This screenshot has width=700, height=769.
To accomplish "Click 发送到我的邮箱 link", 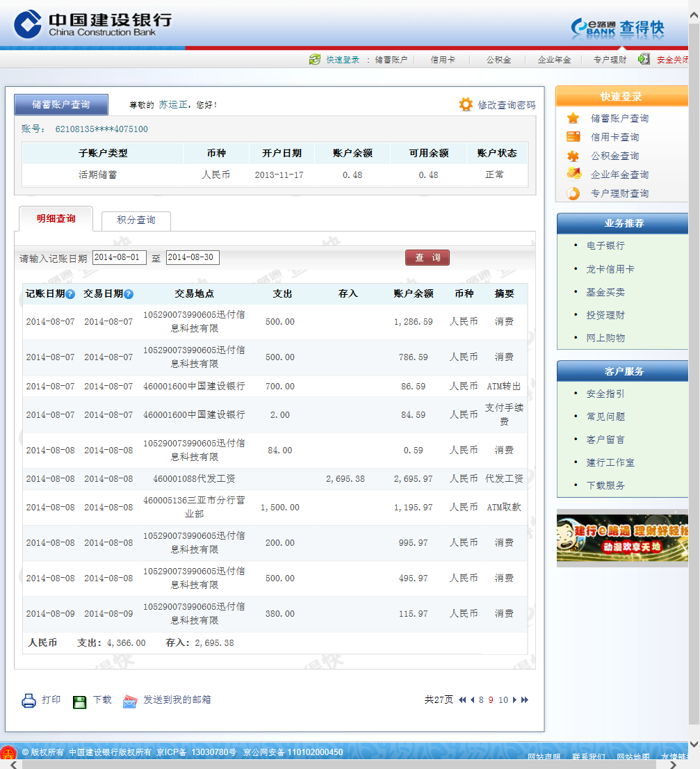I will point(177,700).
